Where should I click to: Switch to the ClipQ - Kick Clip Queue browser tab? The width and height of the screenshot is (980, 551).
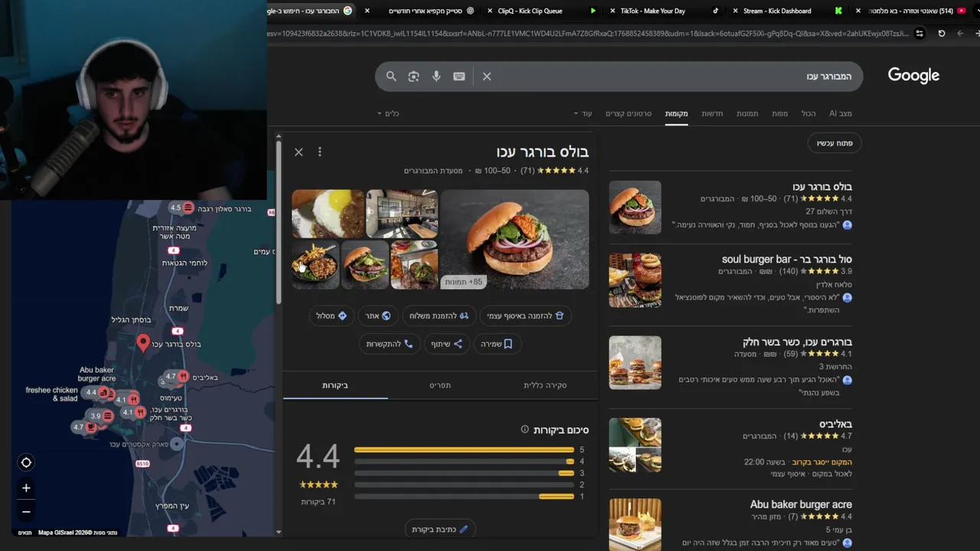tap(541, 11)
